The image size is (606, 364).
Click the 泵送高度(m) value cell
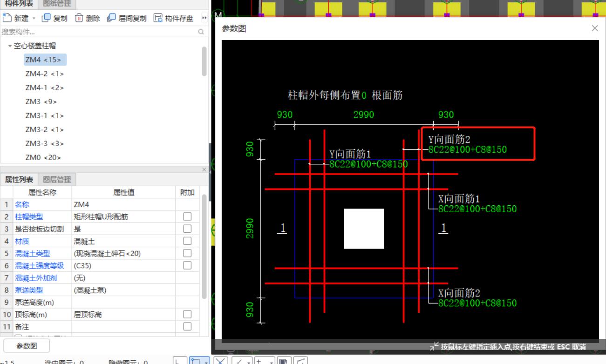[123, 302]
